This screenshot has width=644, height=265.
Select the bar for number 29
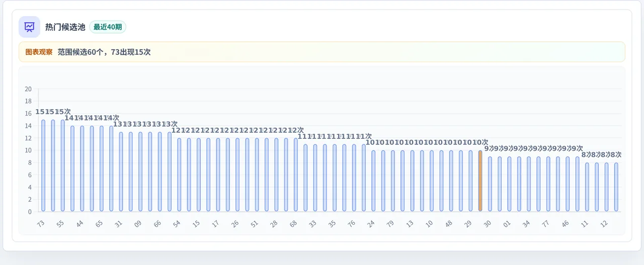[470, 181]
